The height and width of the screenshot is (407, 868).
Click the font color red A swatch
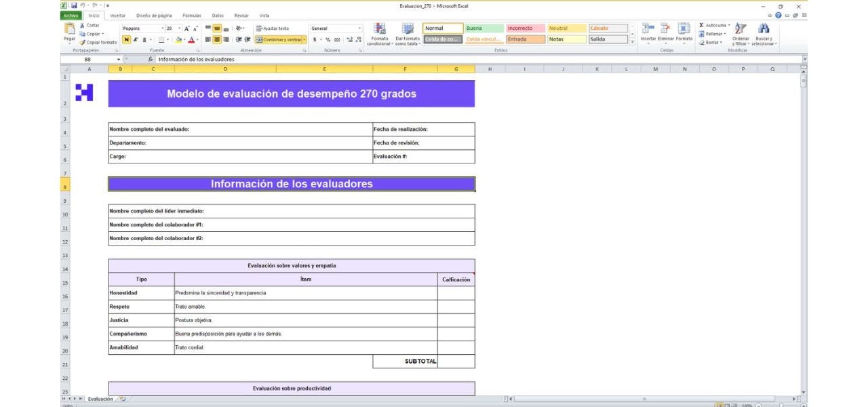pos(191,39)
